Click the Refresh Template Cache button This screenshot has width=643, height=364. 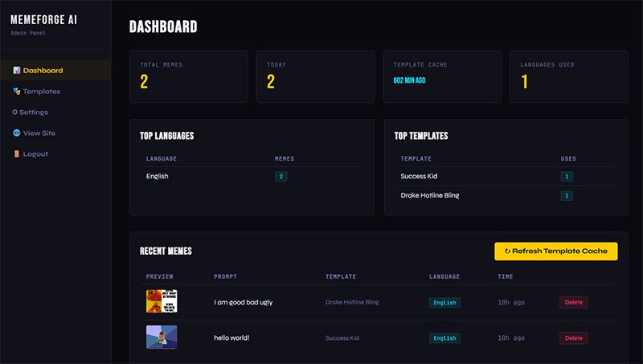(x=555, y=251)
